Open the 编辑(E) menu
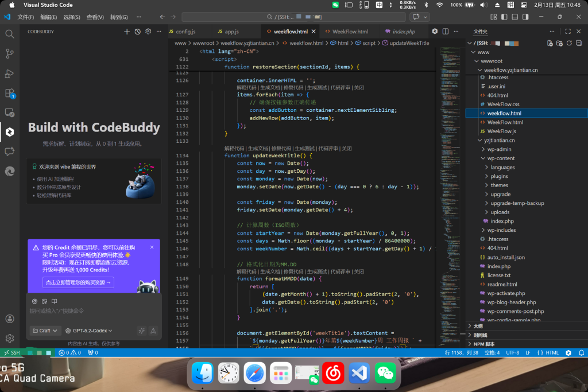Screen dimensions: 588x392 tap(49, 17)
